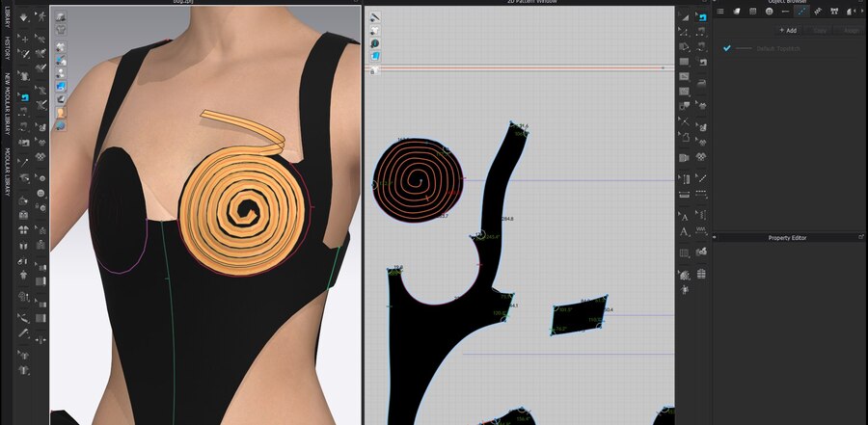This screenshot has height=425, width=868.
Task: Toggle the avatar display icon in 3D viewport
Action: (x=61, y=113)
